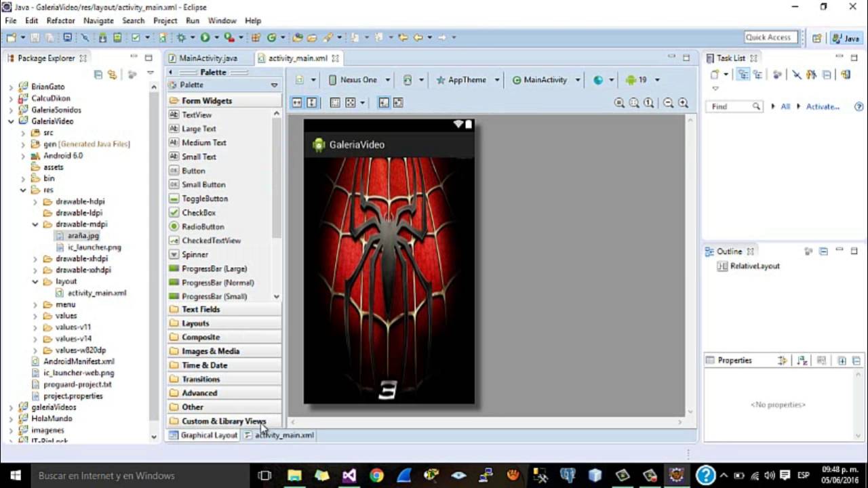The width and height of the screenshot is (868, 488).
Task: Select araña.jpg in Package Explorer
Action: (x=83, y=236)
